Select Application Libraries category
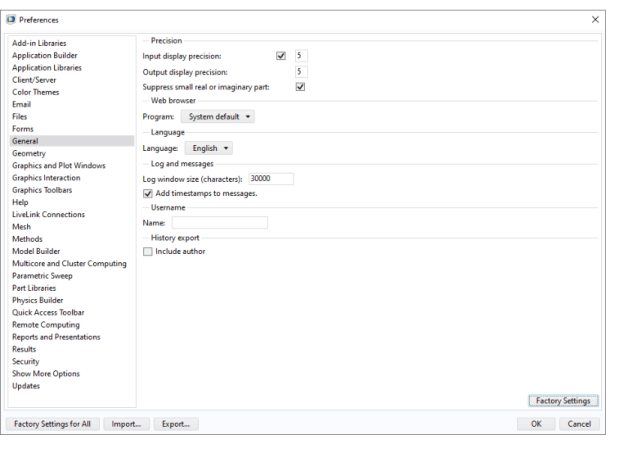The width and height of the screenshot is (623, 465). pyautogui.click(x=72, y=68)
